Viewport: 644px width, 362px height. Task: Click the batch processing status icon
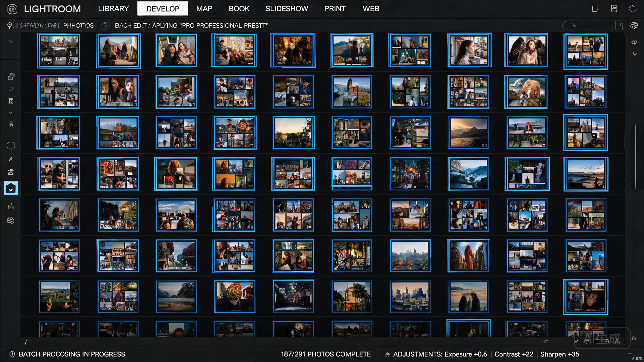(12, 354)
